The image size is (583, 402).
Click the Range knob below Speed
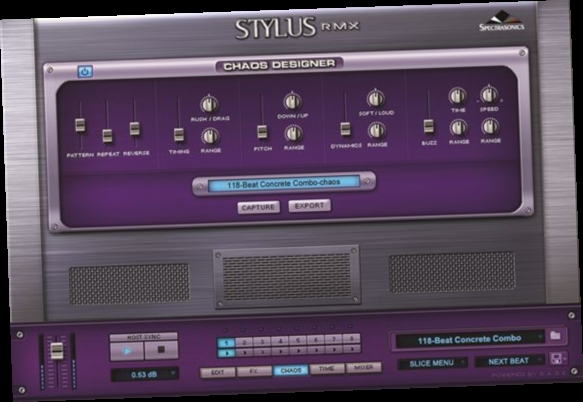click(490, 127)
